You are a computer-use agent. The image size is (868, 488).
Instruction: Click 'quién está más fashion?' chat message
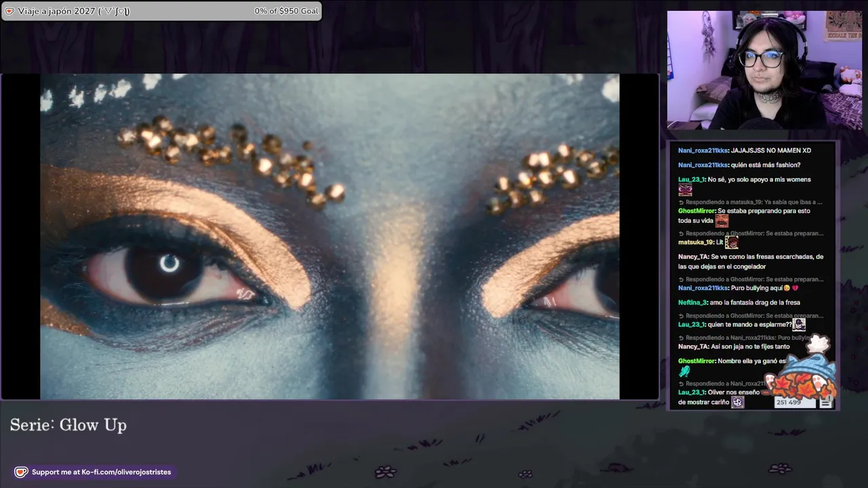click(766, 165)
